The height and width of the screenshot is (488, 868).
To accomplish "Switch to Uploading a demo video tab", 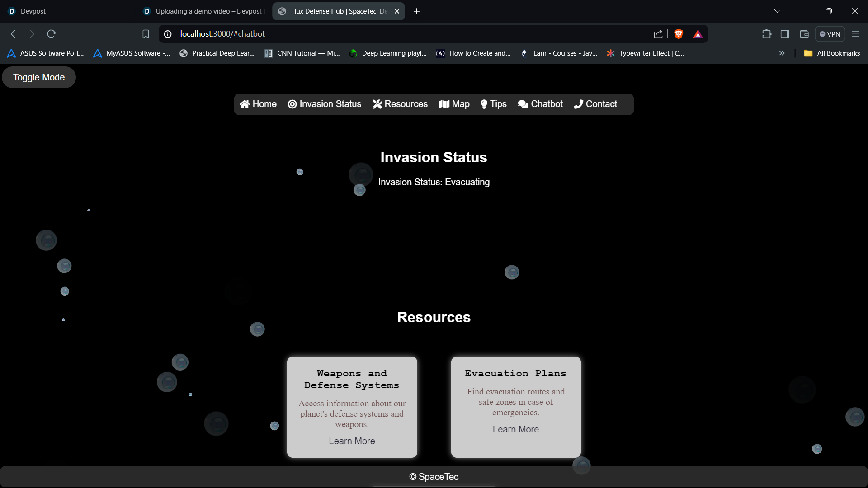I will tap(203, 11).
